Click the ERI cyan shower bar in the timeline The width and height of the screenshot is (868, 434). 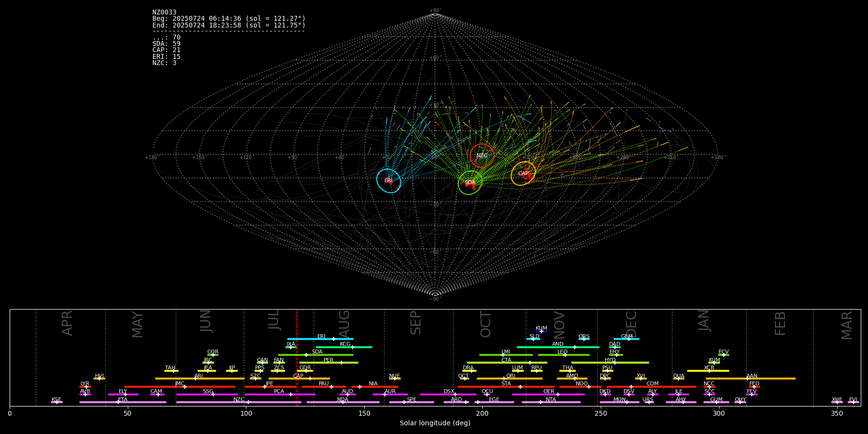320,339
